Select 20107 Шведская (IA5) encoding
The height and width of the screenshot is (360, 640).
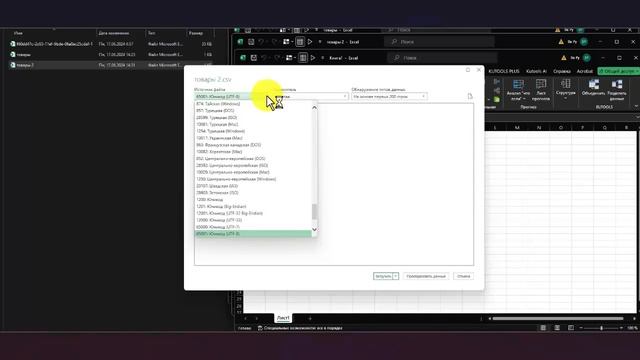(253, 186)
